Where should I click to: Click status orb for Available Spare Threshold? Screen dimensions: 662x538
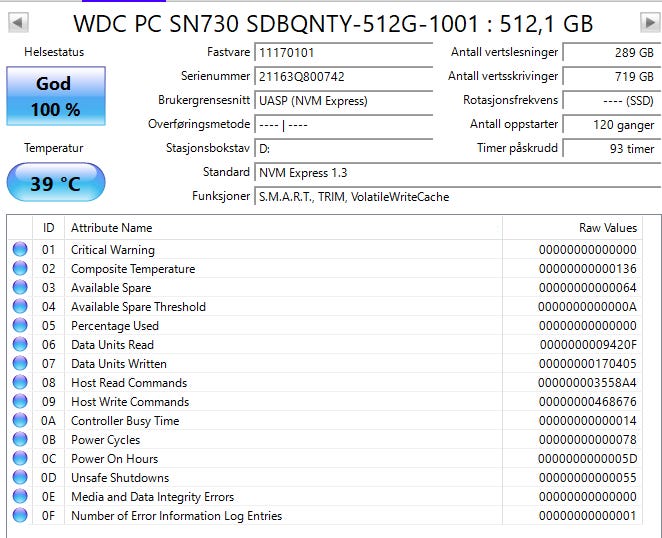click(x=20, y=306)
